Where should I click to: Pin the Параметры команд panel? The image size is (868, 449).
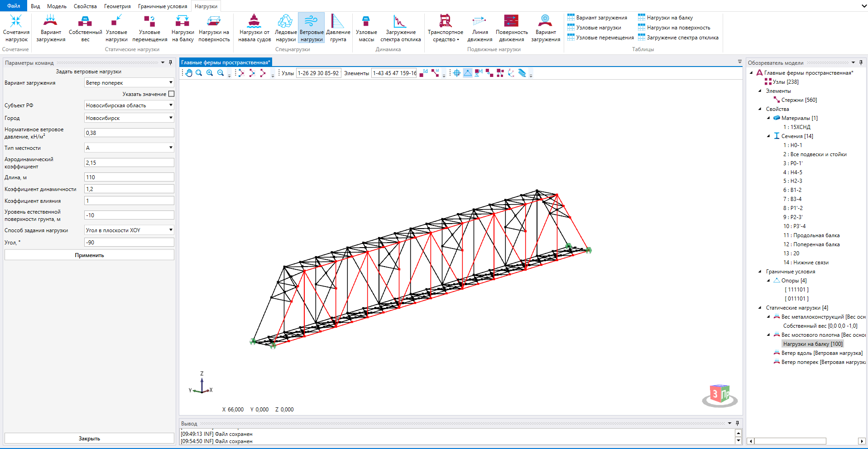pyautogui.click(x=170, y=62)
